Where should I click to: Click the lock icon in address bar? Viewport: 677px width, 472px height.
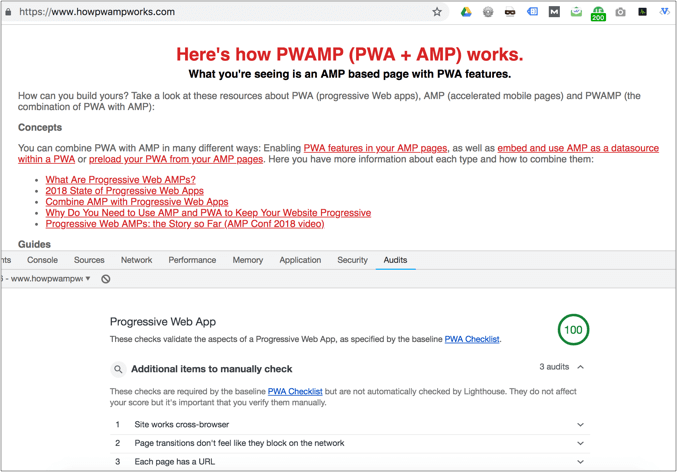click(x=8, y=12)
